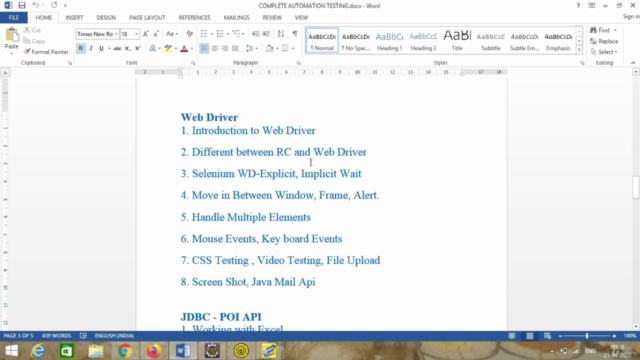This screenshot has height=360, width=640.
Task: Click the Paste clipboard icon
Action: (12, 36)
